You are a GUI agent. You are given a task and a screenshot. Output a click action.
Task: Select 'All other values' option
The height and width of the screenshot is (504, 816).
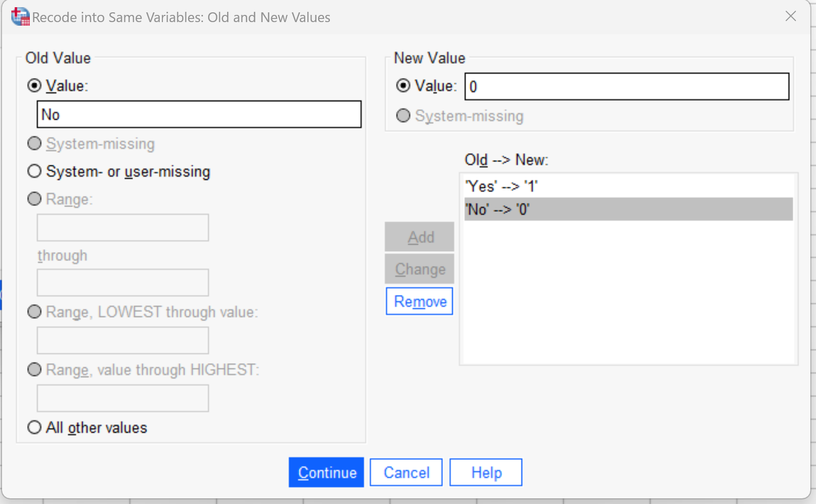34,427
